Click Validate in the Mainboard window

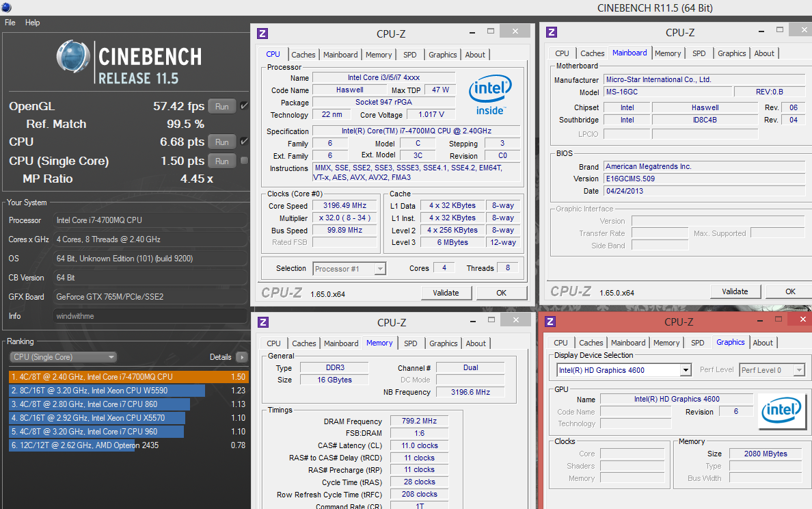[735, 291]
